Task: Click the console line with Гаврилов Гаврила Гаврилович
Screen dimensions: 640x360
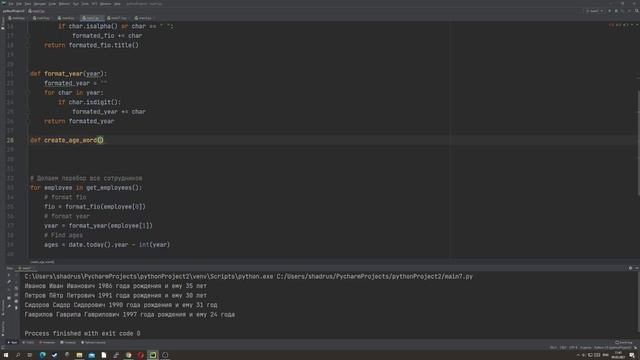Action: 129,314
